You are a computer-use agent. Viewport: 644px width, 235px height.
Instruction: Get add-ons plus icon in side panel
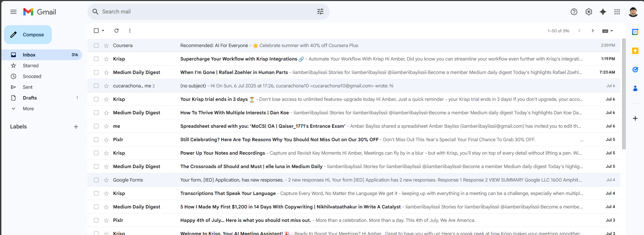coord(635,118)
